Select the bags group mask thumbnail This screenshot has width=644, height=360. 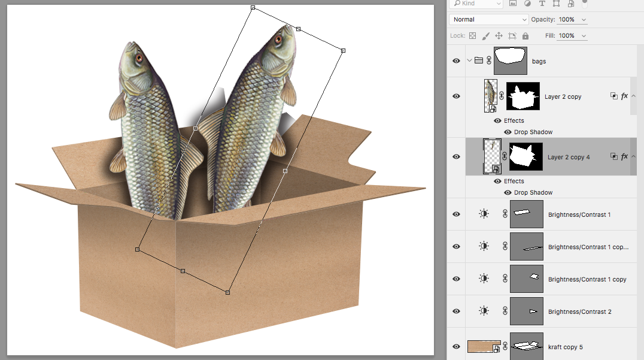coord(511,60)
